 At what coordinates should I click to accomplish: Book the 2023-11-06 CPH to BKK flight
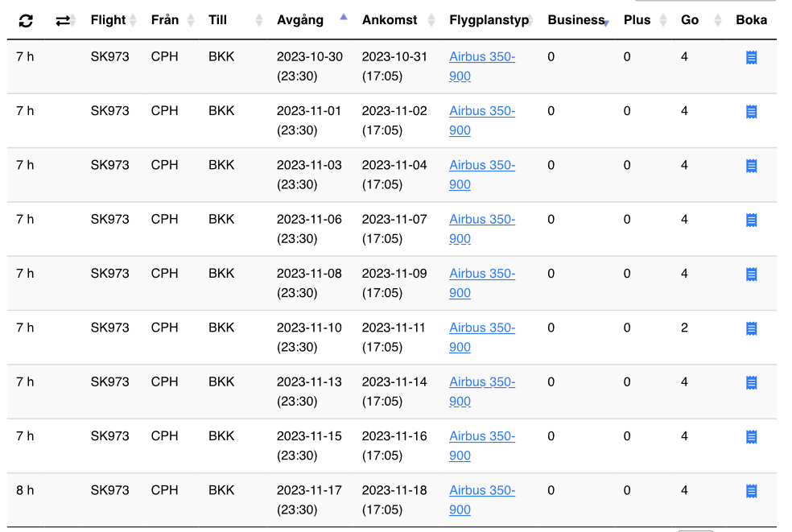click(751, 220)
